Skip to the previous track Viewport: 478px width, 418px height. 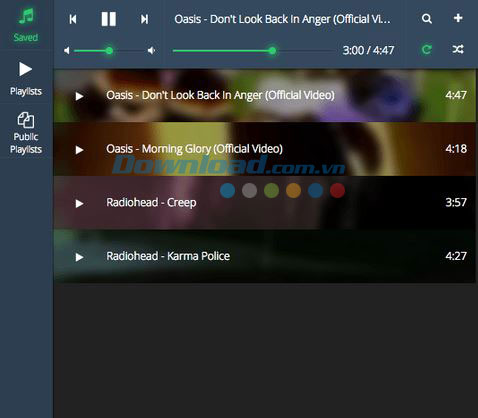[73, 19]
